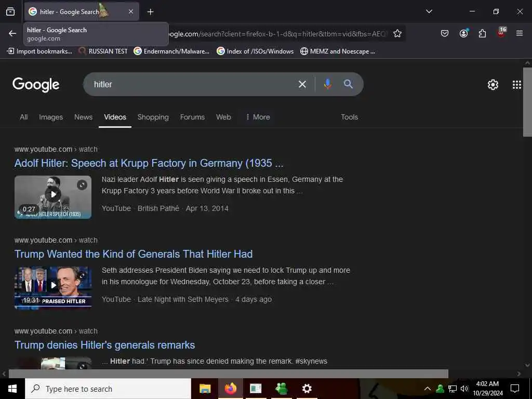Image resolution: width=532 pixels, height=399 pixels.
Task: Open the MEMZ and Noescape bookmark
Action: tap(338, 51)
